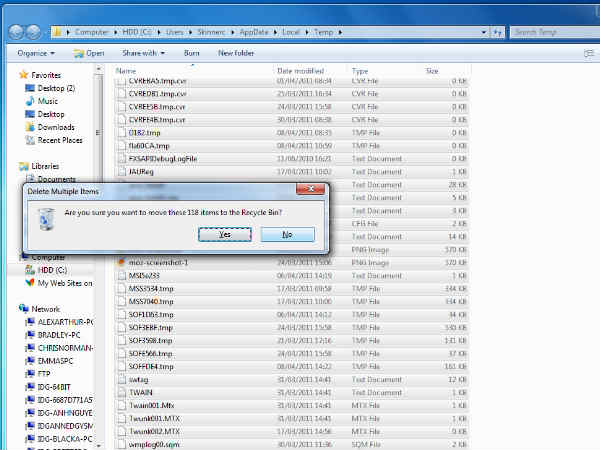Viewport: 600px width, 450px height.
Task: Sort files by Date modified column
Action: 299,72
